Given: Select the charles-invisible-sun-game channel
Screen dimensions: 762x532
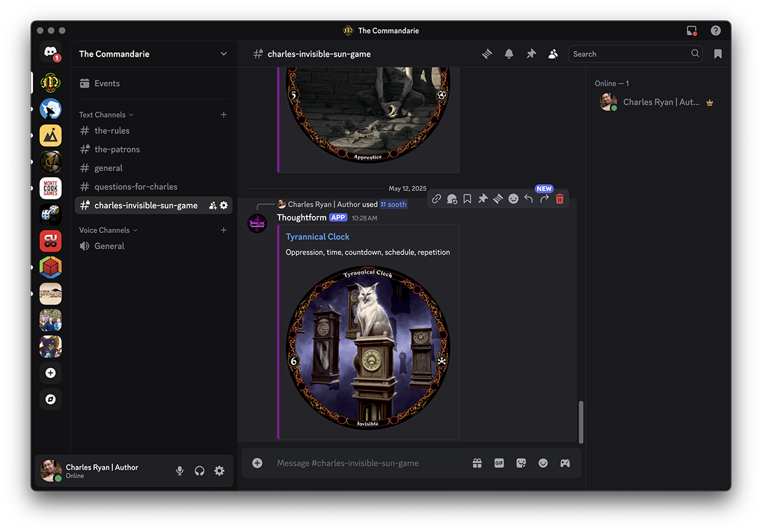Looking at the screenshot, I should click(x=154, y=206).
